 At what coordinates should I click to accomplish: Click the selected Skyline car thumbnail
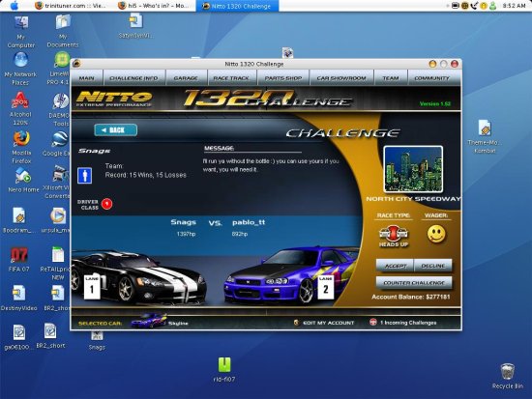(x=149, y=321)
